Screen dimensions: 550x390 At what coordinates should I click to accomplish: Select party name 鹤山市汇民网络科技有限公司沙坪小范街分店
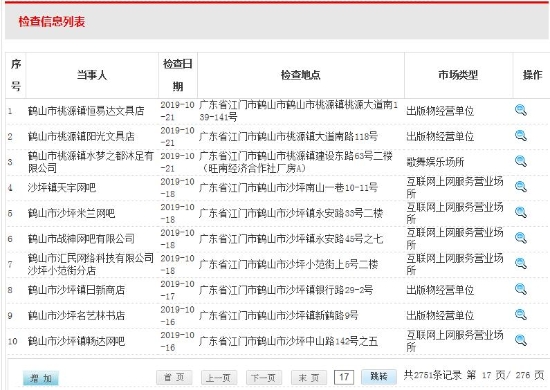[91, 264]
